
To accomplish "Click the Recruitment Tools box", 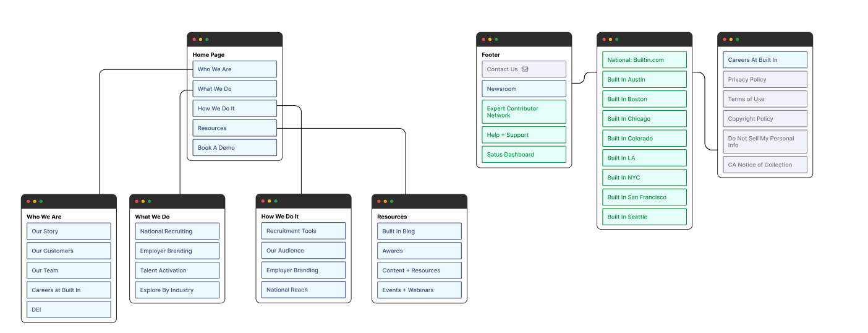I will (304, 231).
